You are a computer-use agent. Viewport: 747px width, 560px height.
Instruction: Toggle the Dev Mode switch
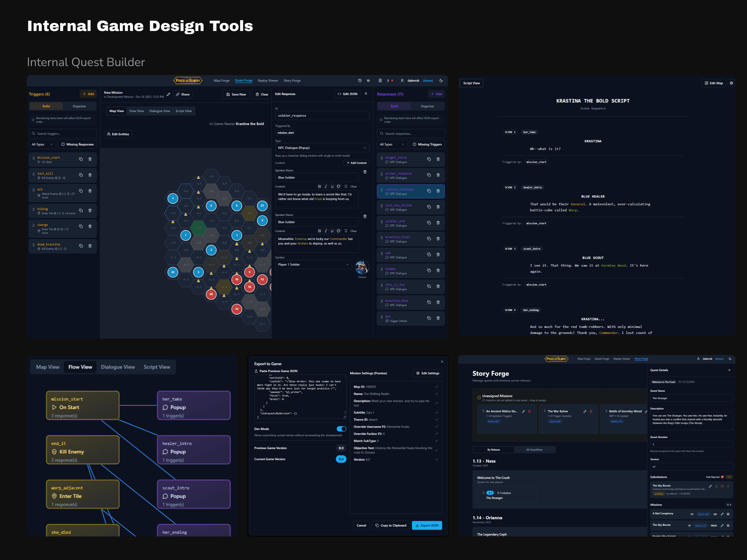(341, 429)
